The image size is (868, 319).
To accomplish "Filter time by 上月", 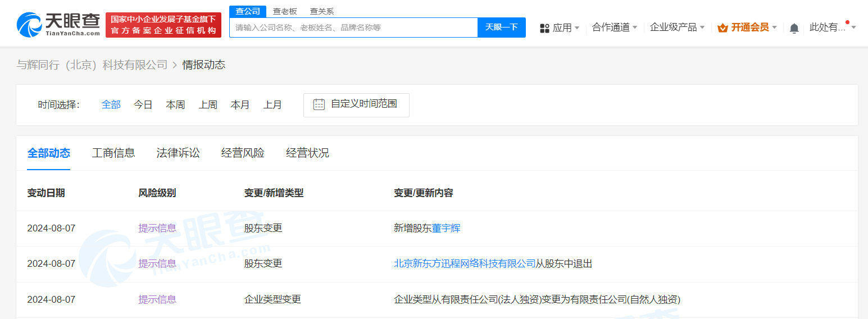I will (x=272, y=105).
